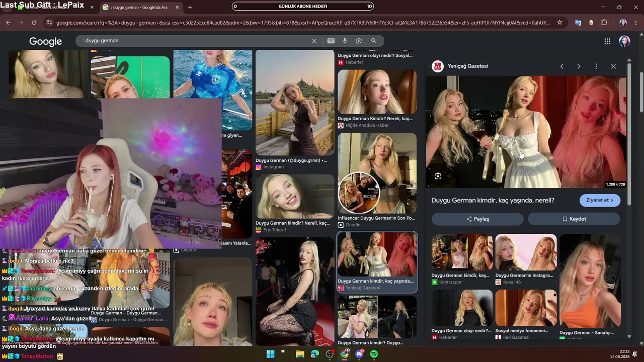Image resolution: width=644 pixels, height=362 pixels.
Task: Go back to the previous page in Chrome
Action: point(8,23)
